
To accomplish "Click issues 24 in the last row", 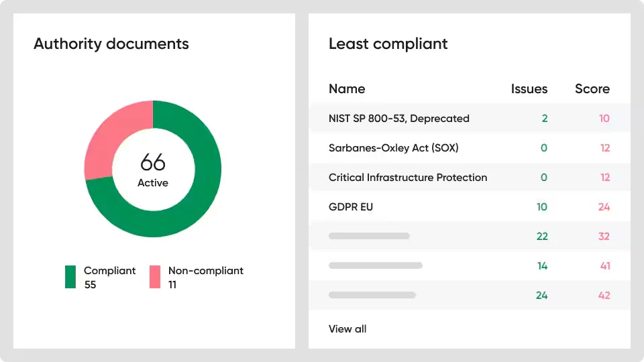I will point(542,296).
